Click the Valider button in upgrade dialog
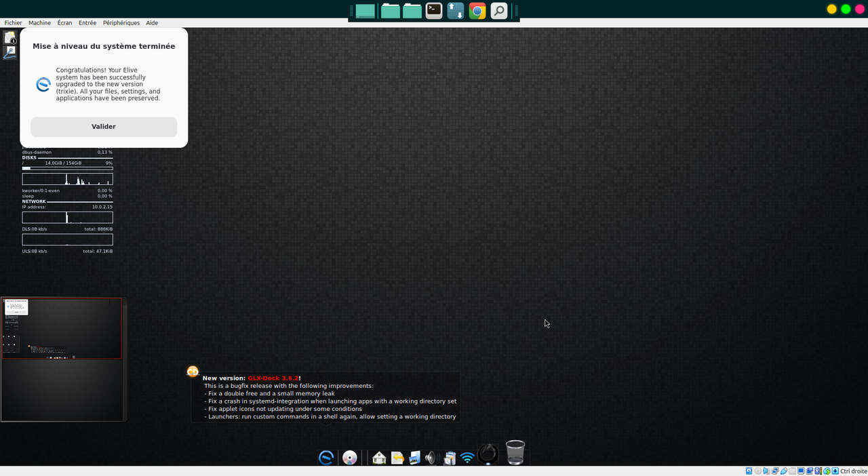The height and width of the screenshot is (476, 868). 104,127
